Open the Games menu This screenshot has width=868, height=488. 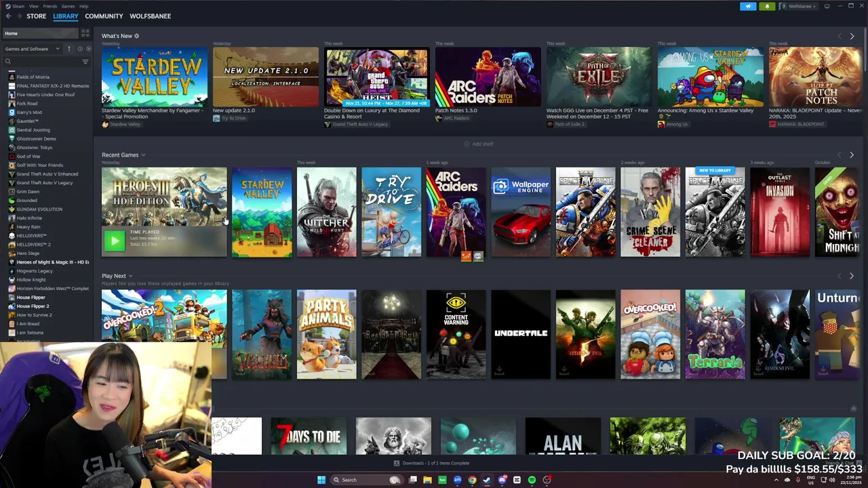[68, 6]
